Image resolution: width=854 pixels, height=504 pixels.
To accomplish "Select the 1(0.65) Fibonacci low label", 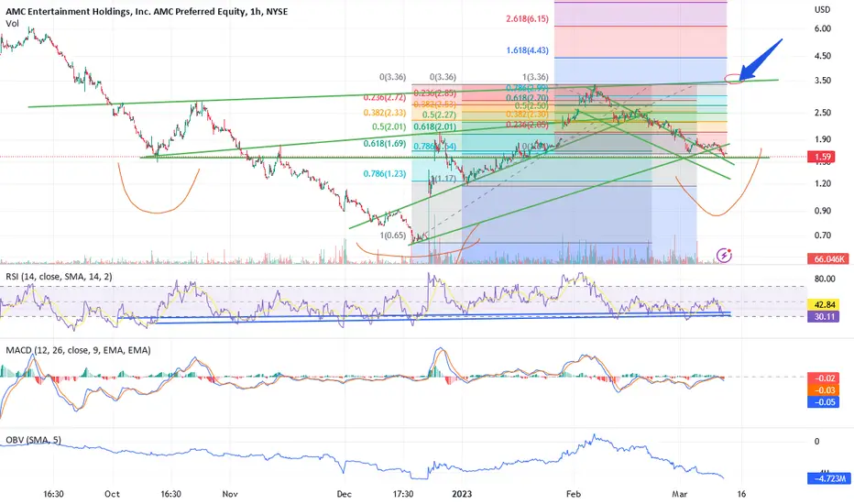I will pyautogui.click(x=393, y=236).
